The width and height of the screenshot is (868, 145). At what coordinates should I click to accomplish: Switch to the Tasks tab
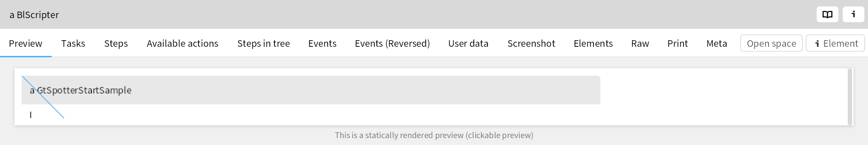click(73, 43)
